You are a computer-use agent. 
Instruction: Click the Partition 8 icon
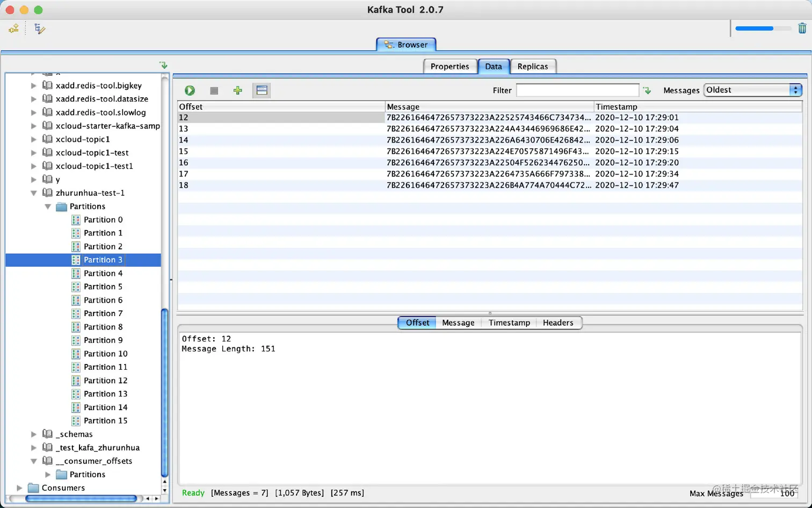tap(76, 327)
